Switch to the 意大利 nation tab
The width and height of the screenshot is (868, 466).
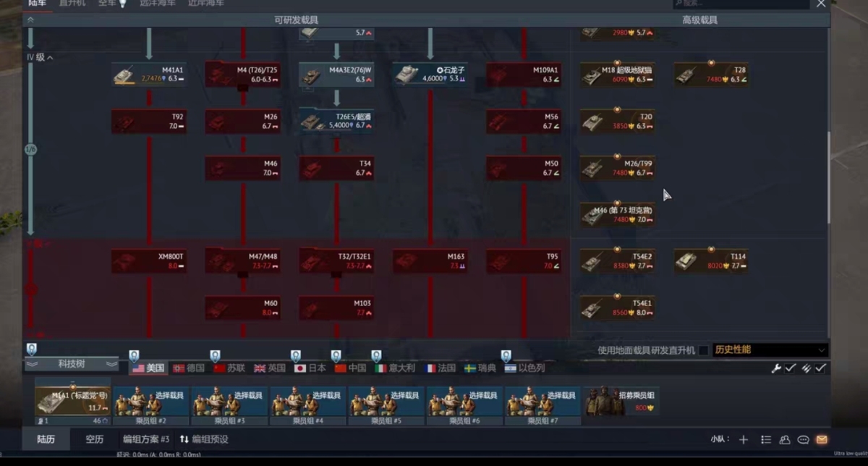[395, 368]
